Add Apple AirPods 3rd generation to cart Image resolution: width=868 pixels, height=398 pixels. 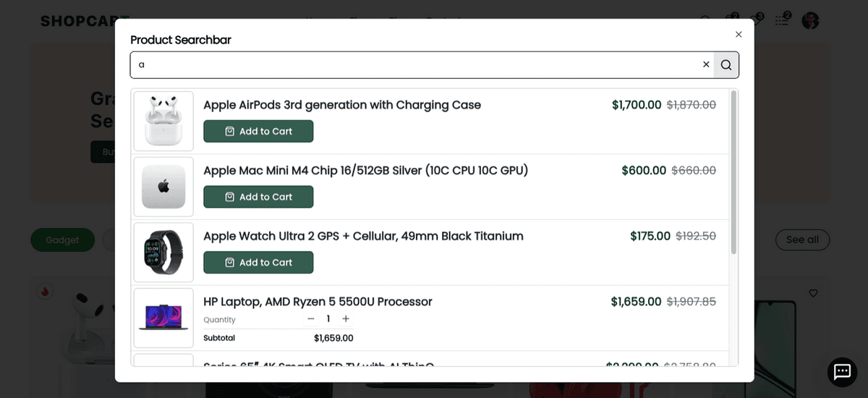(258, 132)
